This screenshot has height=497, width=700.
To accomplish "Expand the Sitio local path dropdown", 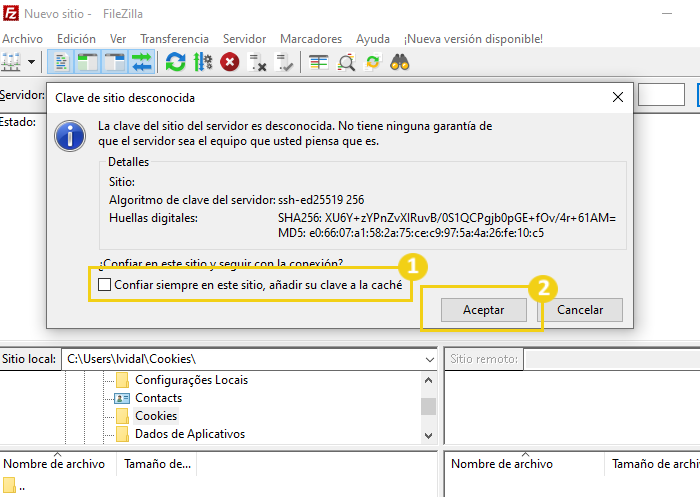I will tap(429, 359).
